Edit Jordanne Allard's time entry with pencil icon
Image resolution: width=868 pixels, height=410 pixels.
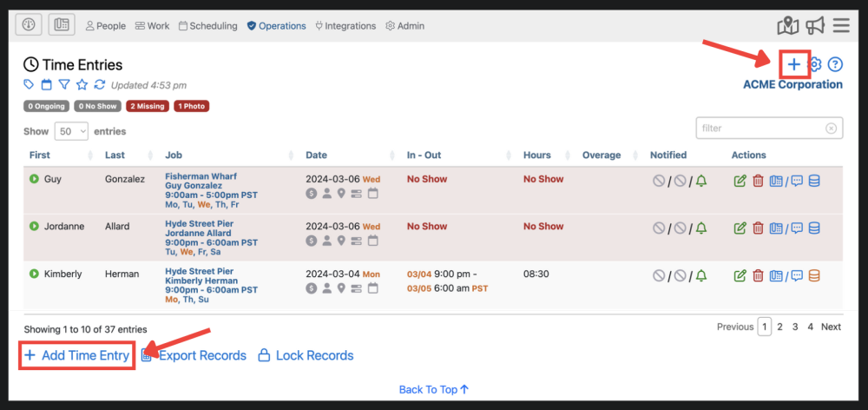740,228
